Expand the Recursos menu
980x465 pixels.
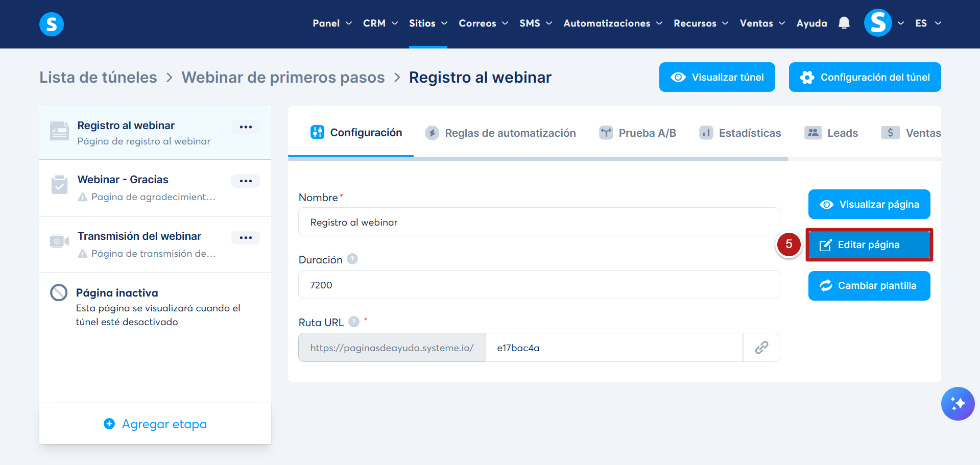click(x=701, y=23)
